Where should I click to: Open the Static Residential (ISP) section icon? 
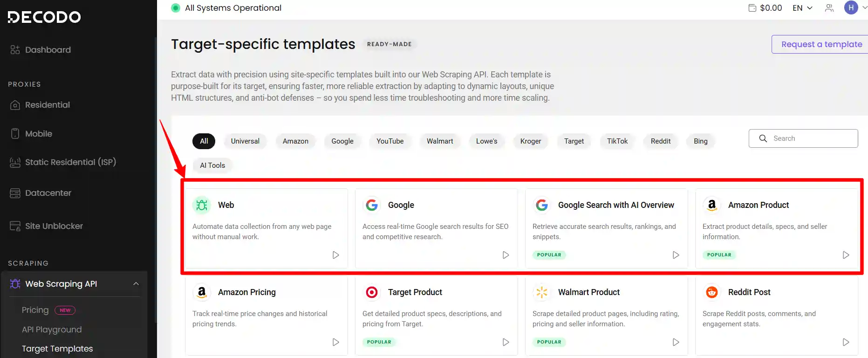[15, 162]
